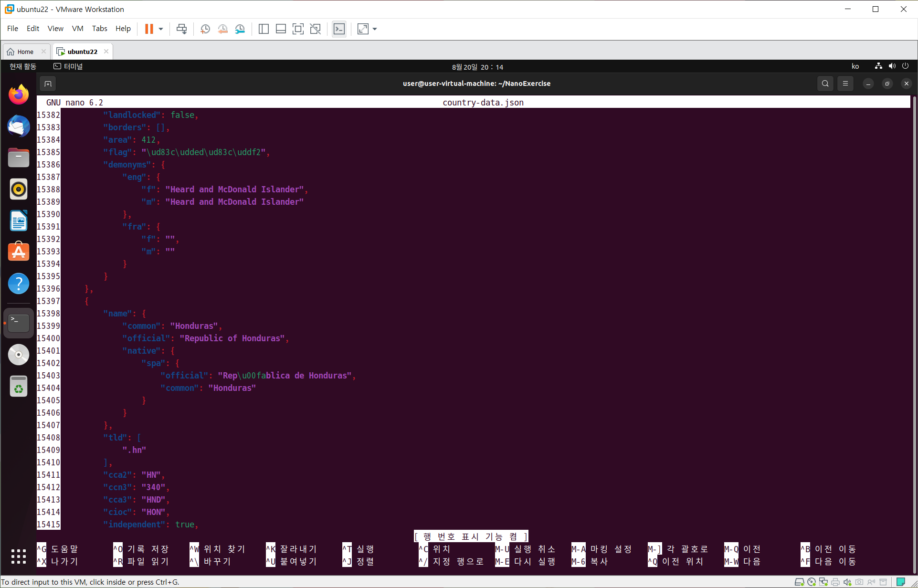Click the Ubuntu system volume indicator
The image size is (918, 588).
[892, 66]
